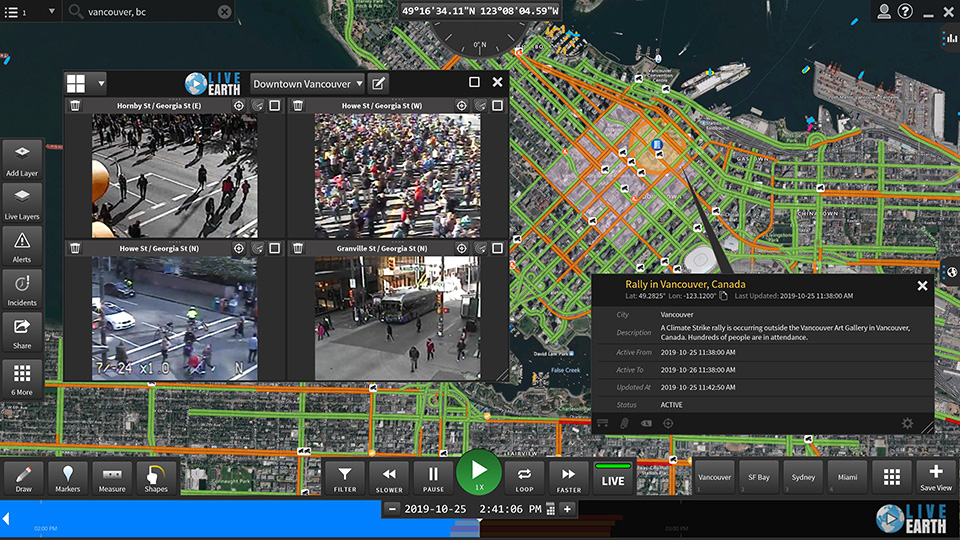Open rally popup settings gear
This screenshot has width=960, height=540.
[907, 423]
